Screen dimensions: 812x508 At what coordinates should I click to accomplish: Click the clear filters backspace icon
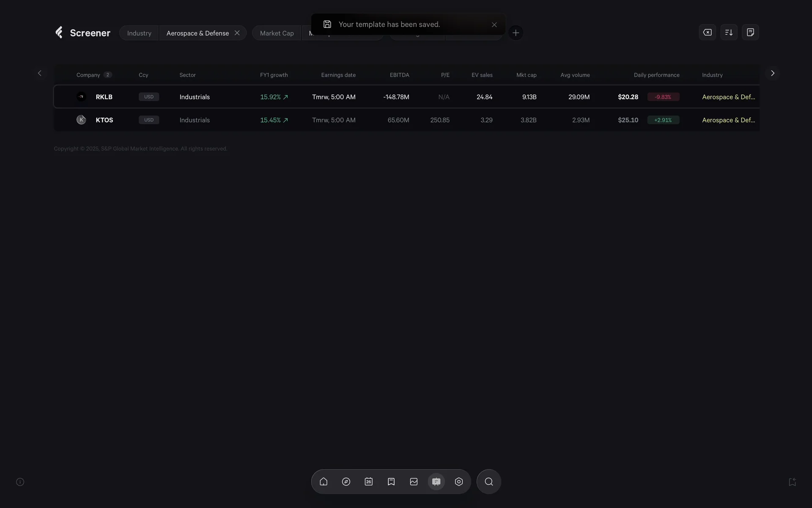click(x=707, y=32)
